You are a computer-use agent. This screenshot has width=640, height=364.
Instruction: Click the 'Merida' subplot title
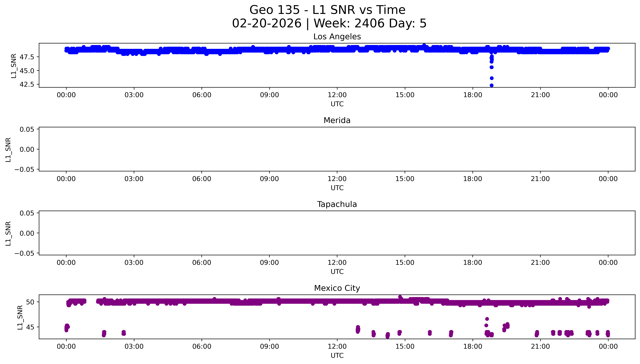(337, 120)
